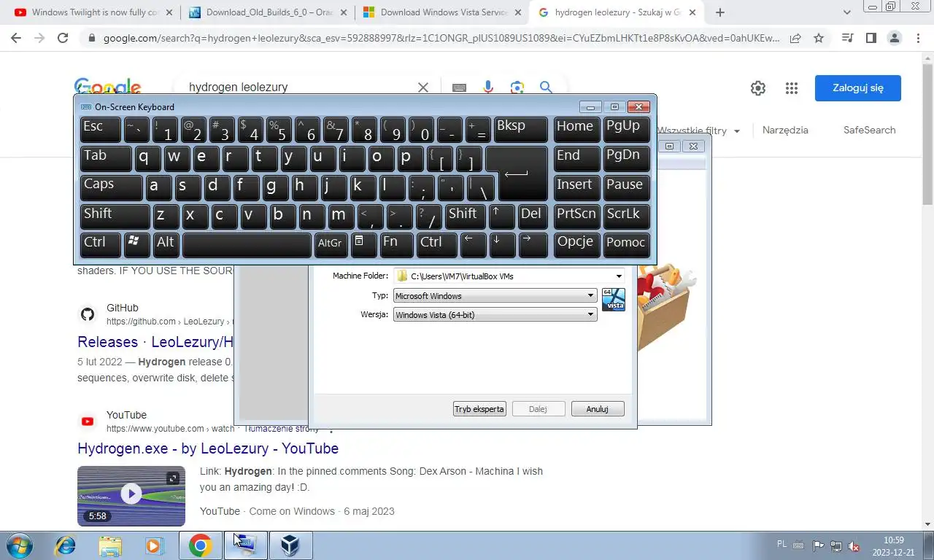This screenshot has width=934, height=560.
Task: Toggle Insert key on On-Screen Keyboard
Action: tap(576, 187)
